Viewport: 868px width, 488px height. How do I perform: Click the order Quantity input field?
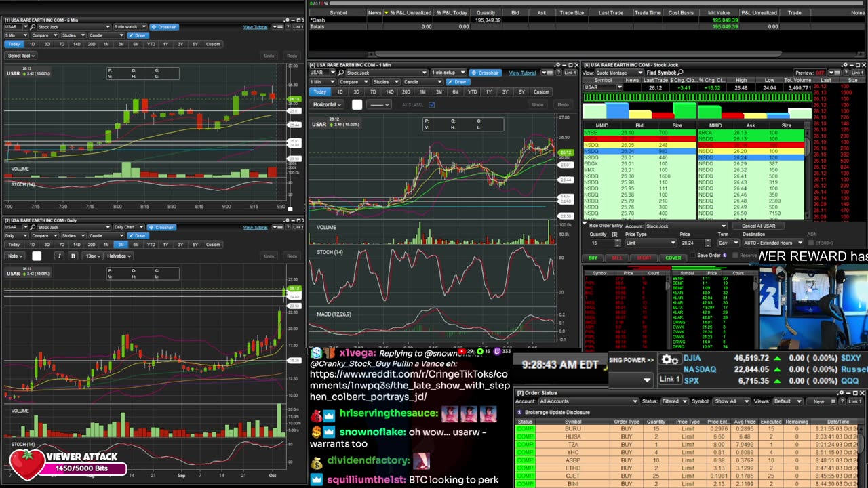602,243
